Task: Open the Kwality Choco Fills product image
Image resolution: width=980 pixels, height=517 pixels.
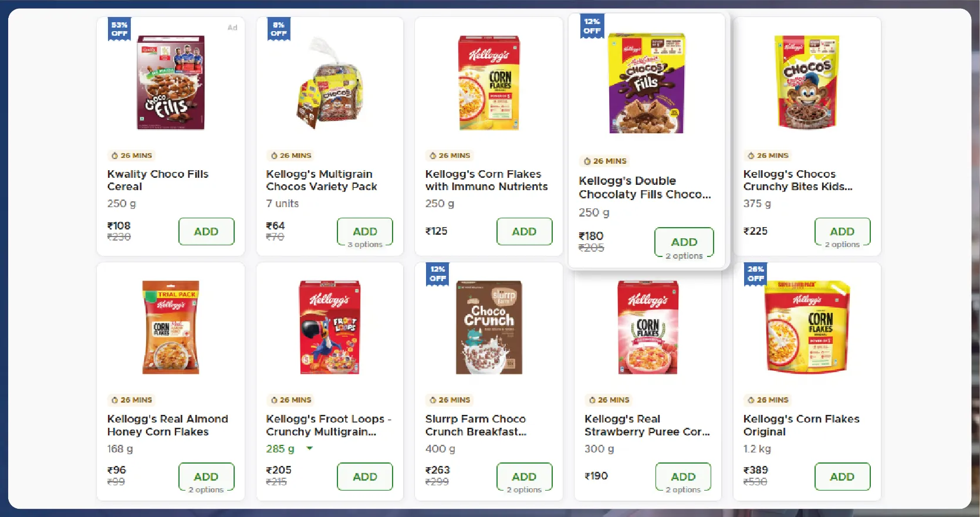Action: click(x=171, y=83)
